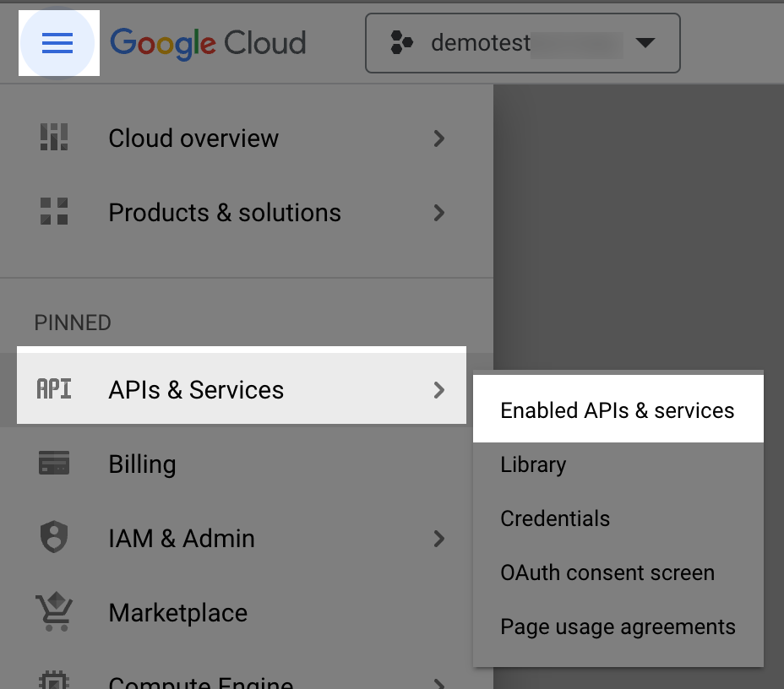Select the Products & solutions grid icon
784x689 pixels.
[54, 212]
